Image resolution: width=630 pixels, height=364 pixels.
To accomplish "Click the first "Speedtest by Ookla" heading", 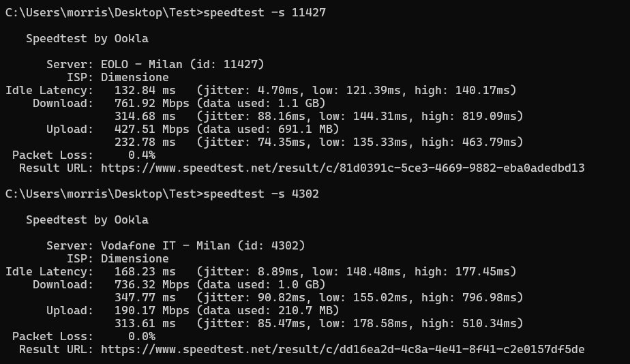I will (87, 39).
